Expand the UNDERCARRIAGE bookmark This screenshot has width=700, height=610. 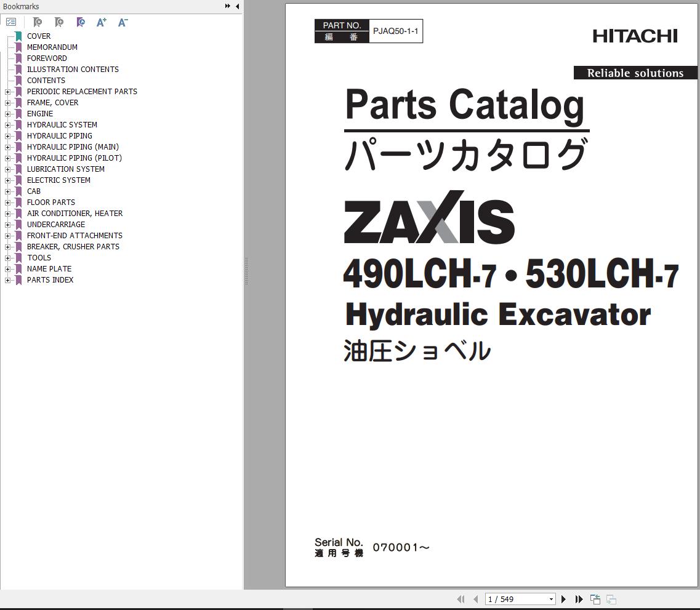(7, 225)
